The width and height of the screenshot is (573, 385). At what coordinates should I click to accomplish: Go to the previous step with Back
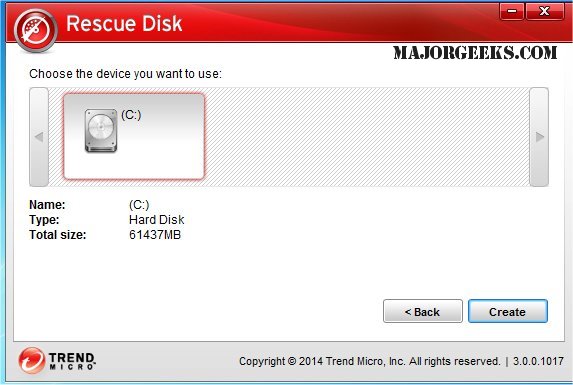pyautogui.click(x=423, y=311)
